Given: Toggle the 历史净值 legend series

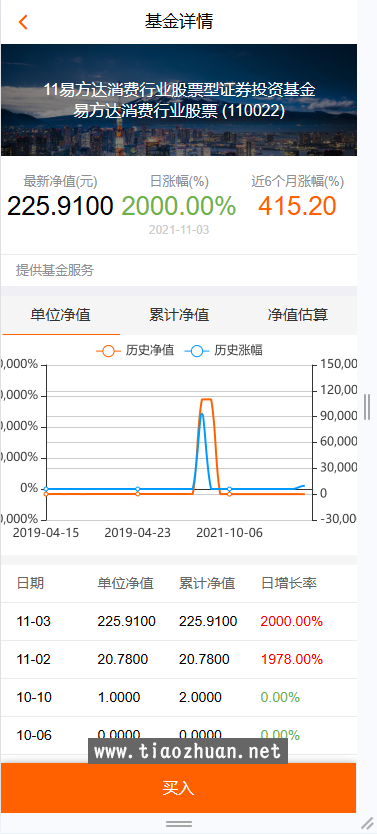Looking at the screenshot, I should point(135,351).
